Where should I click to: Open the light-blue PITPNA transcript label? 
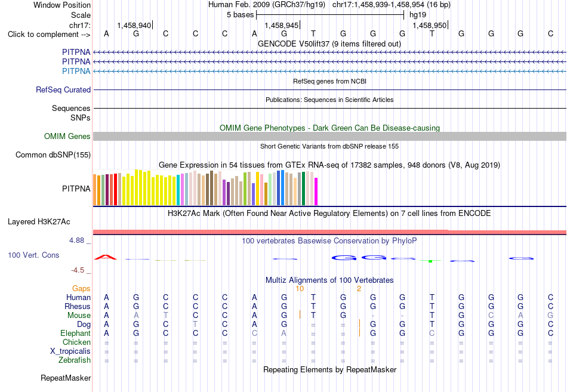pyautogui.click(x=76, y=71)
